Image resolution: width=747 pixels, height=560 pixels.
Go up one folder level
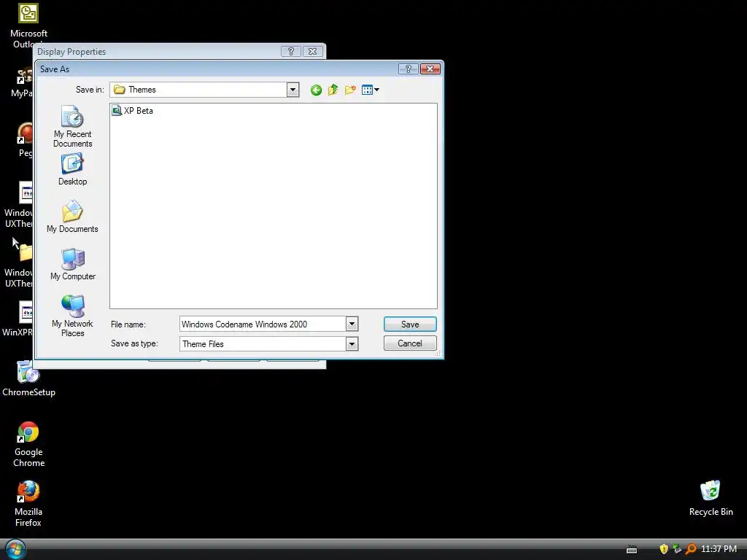[333, 90]
